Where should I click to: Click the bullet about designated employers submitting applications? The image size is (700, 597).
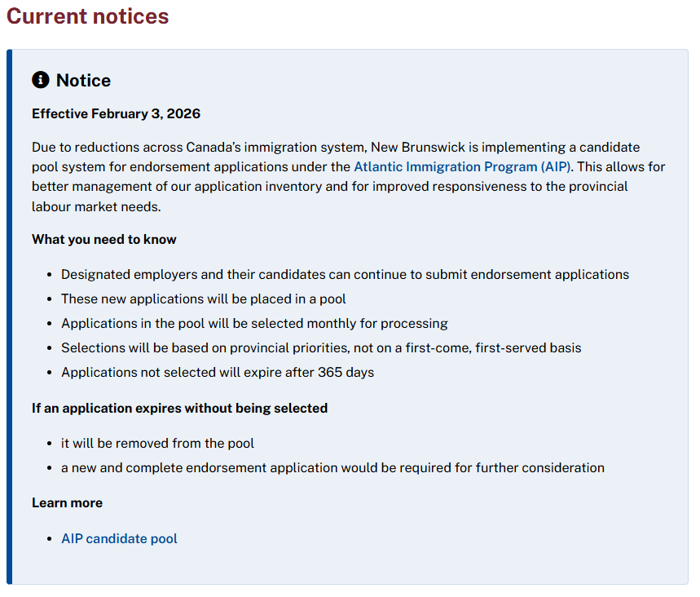(x=345, y=274)
